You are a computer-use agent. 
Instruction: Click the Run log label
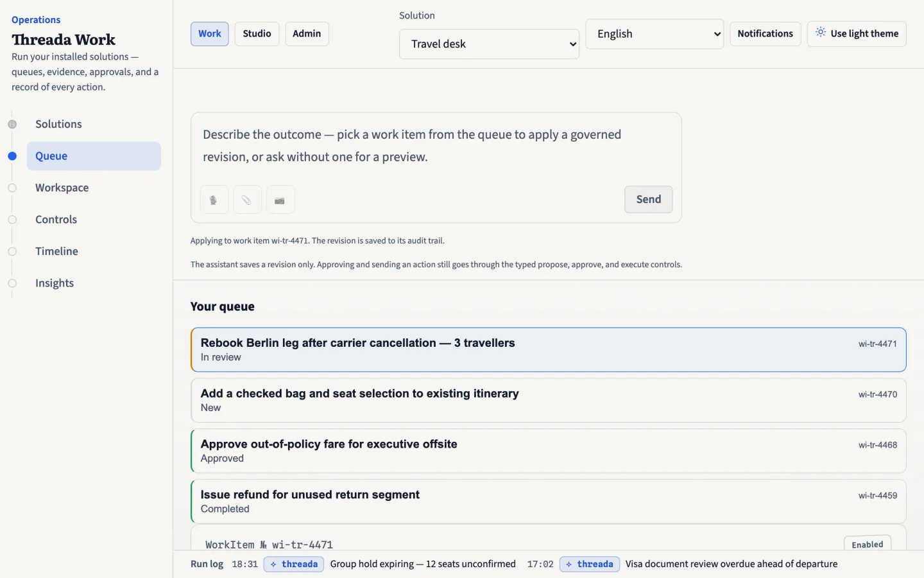(207, 564)
